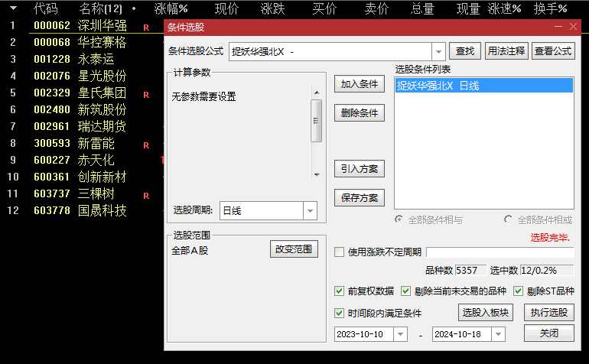The image size is (589, 364).
Task: Sort by 涨跌 column header
Action: point(273,8)
